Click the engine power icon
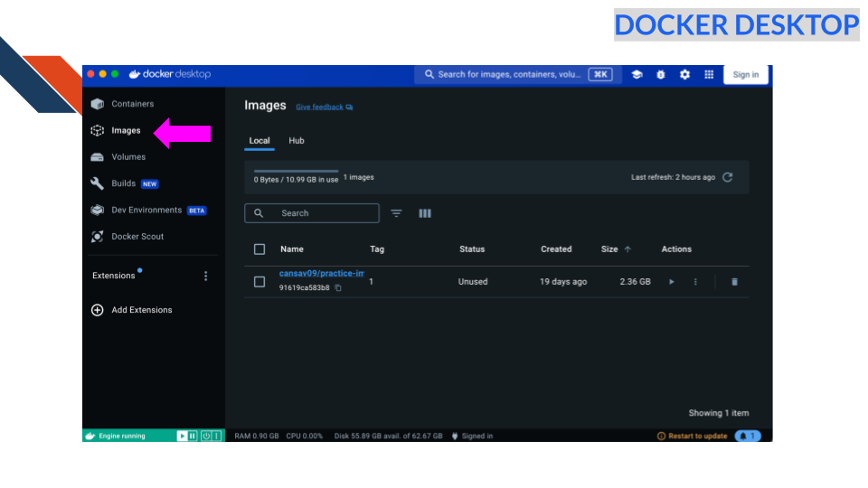 pyautogui.click(x=206, y=436)
